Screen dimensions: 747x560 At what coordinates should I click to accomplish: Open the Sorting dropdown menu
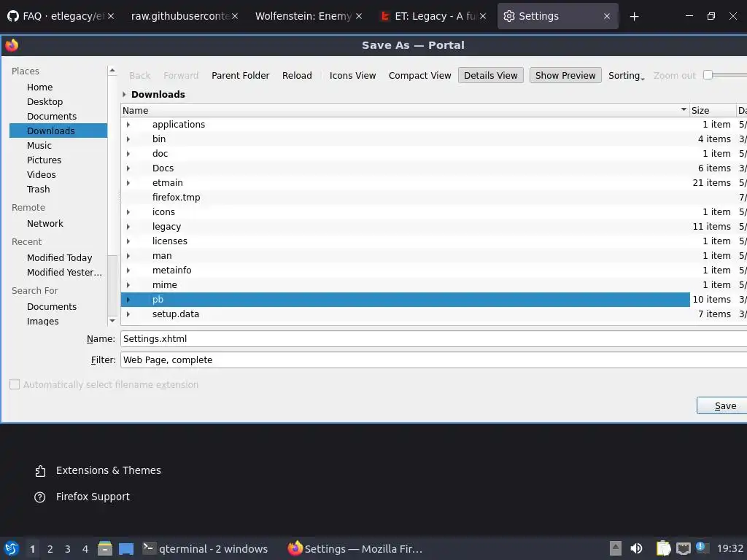(x=626, y=75)
